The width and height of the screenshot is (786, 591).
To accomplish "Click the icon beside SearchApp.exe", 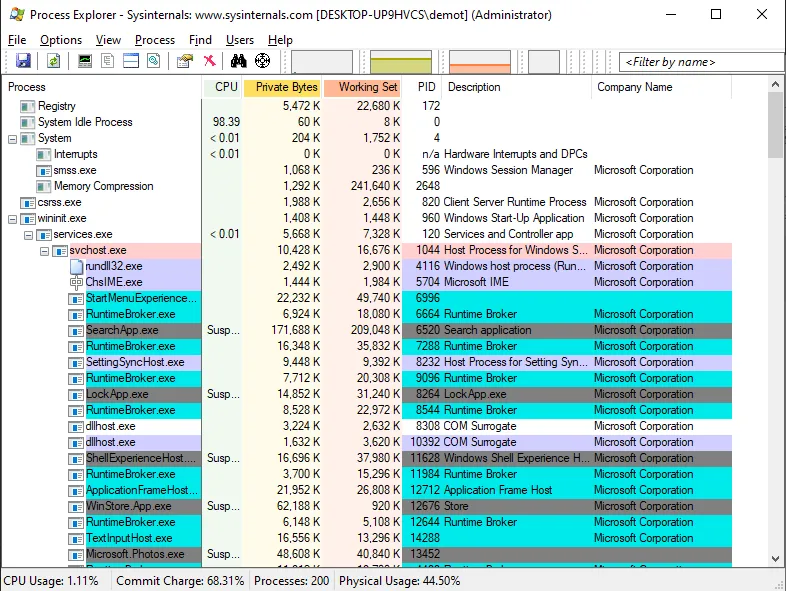I will (76, 331).
